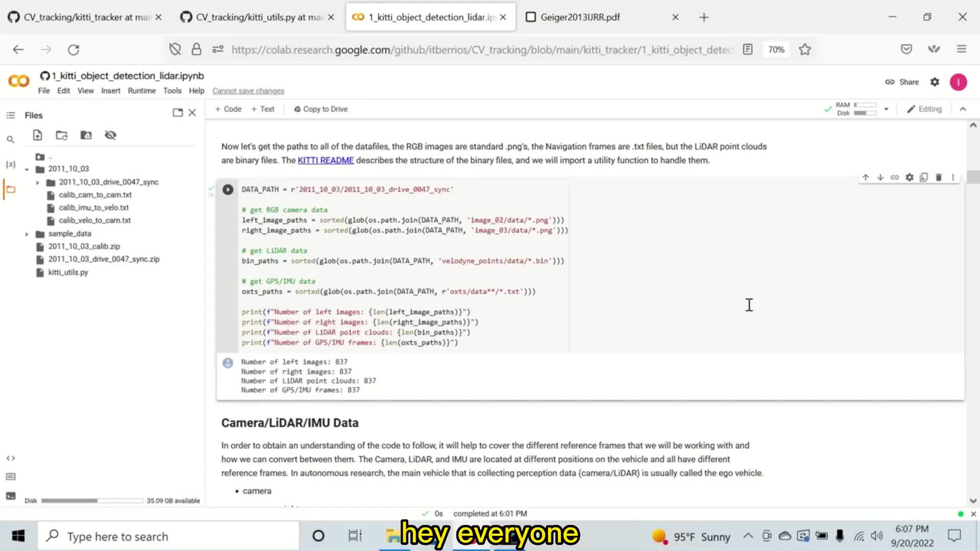Open Pocket save icon

click(906, 49)
